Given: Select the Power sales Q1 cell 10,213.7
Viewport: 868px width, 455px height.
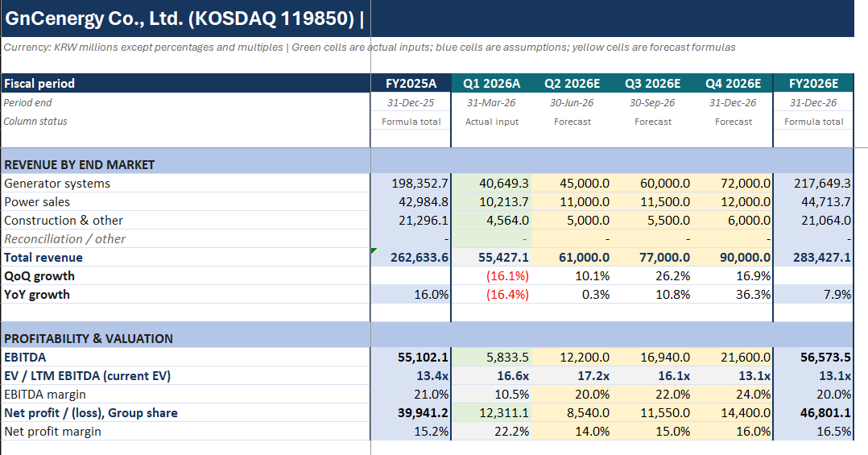Looking at the screenshot, I should coord(491,201).
